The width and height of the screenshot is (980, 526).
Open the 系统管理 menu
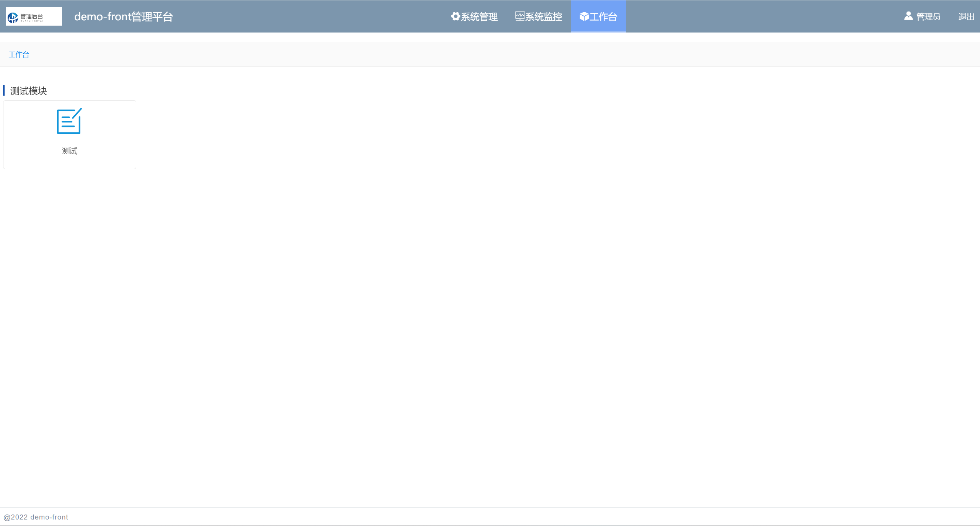[x=474, y=16]
